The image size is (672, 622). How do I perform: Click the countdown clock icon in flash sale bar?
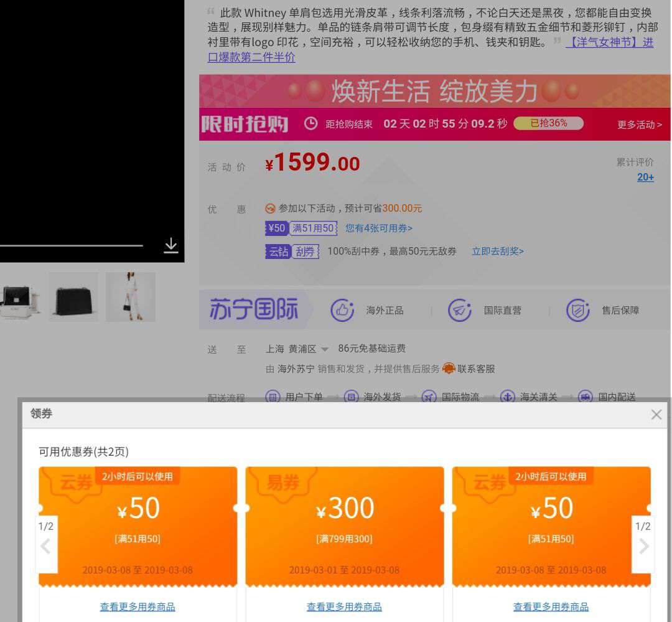[310, 123]
